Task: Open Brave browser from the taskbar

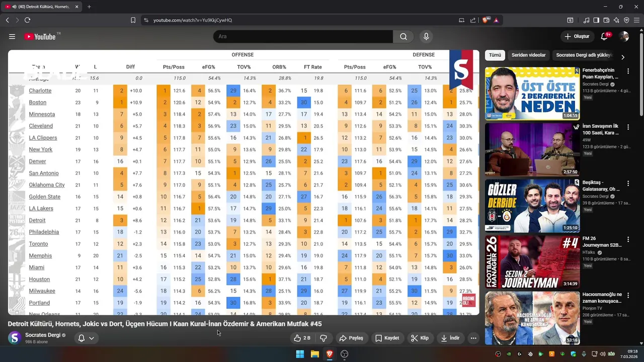Action: pos(330,354)
